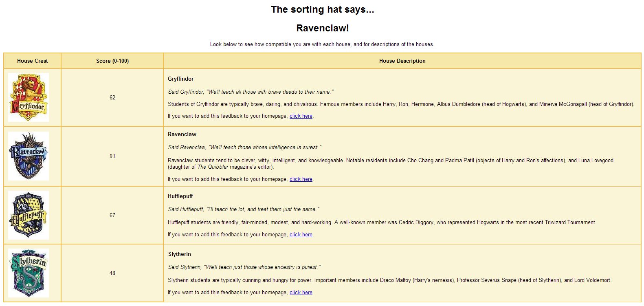Click the Slytherin house crest image
This screenshot has width=644, height=306.
click(x=29, y=273)
